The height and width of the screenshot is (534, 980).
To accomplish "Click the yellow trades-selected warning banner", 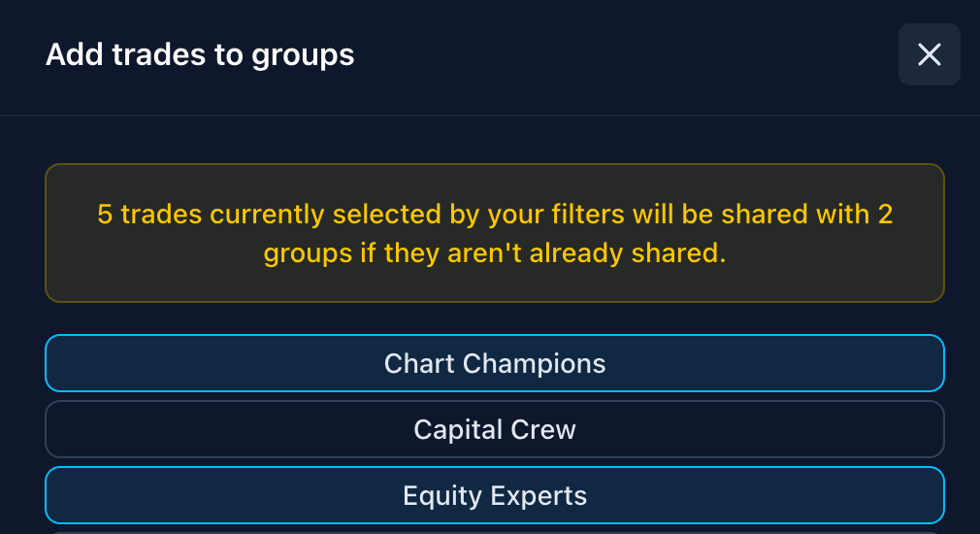I will pyautogui.click(x=495, y=233).
